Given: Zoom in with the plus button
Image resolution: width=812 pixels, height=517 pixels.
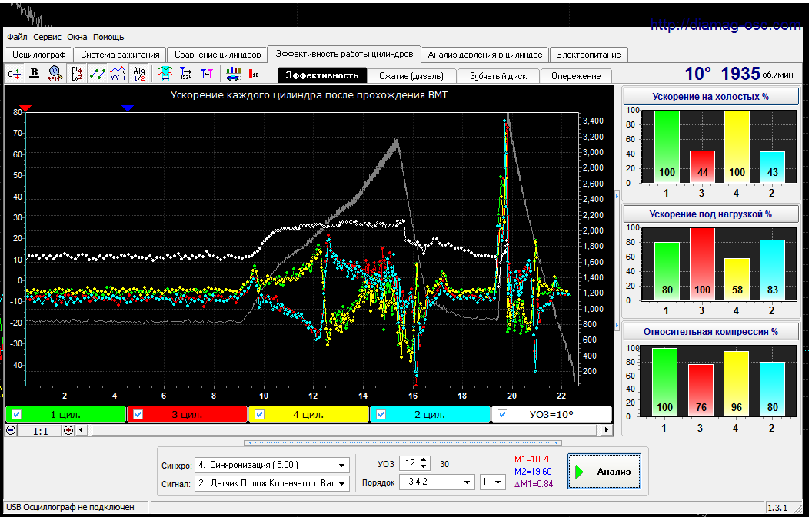Looking at the screenshot, I should (68, 430).
